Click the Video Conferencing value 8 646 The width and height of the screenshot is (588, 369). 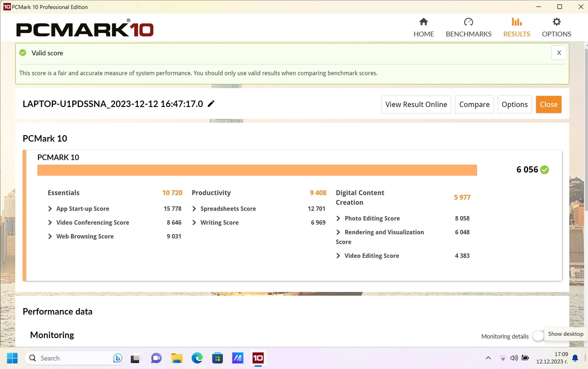click(174, 223)
